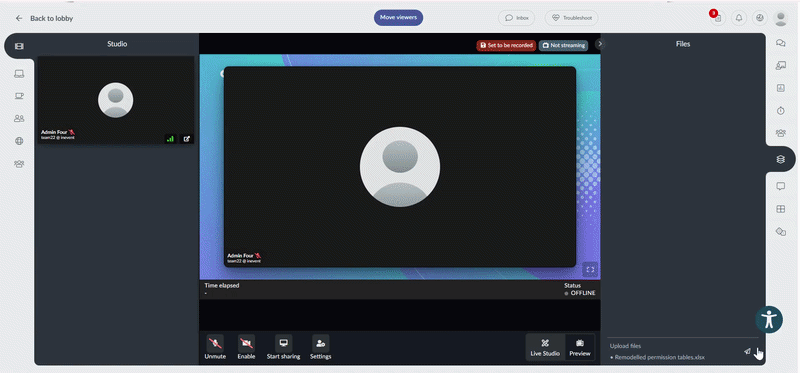Select the globe icon in left sidebar
This screenshot has height=373, width=800.
click(19, 141)
